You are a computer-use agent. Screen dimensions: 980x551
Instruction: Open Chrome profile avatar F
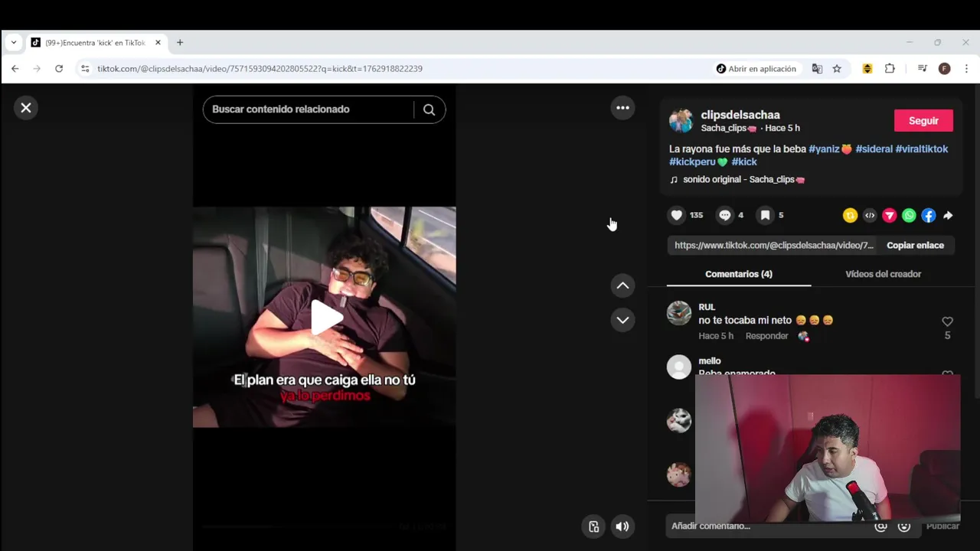pos(945,69)
